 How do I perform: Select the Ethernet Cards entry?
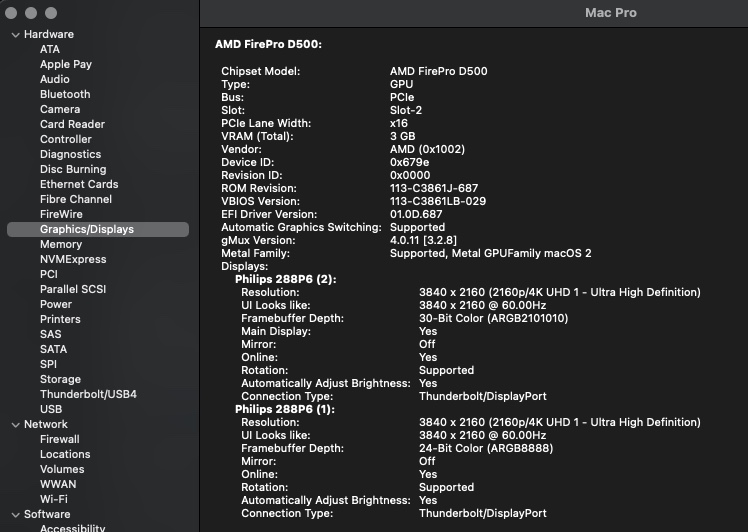pyautogui.click(x=79, y=184)
